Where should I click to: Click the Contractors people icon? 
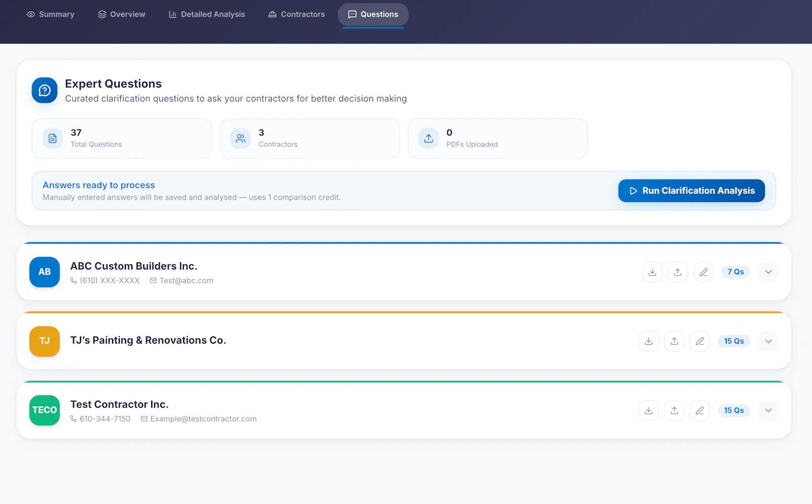click(241, 138)
